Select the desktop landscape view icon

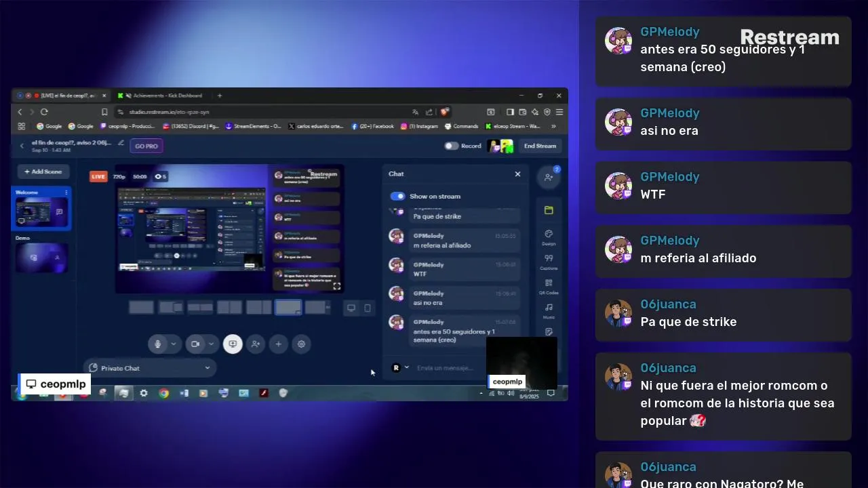pos(351,308)
